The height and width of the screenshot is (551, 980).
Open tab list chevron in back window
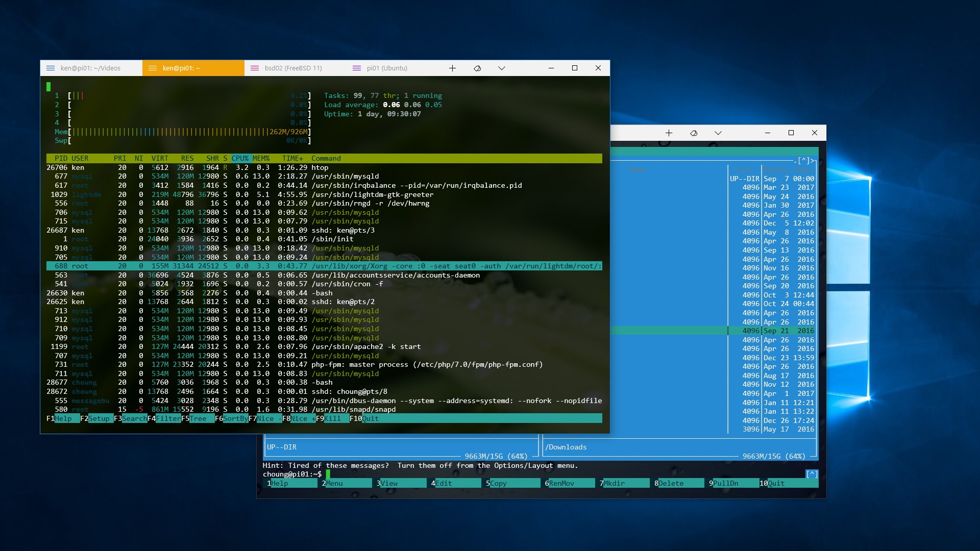click(718, 133)
